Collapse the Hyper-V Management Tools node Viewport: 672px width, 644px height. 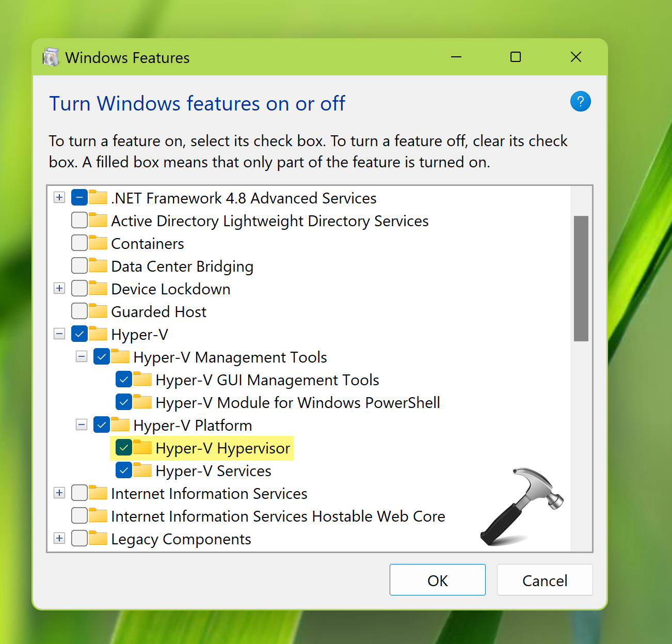pyautogui.click(x=82, y=356)
